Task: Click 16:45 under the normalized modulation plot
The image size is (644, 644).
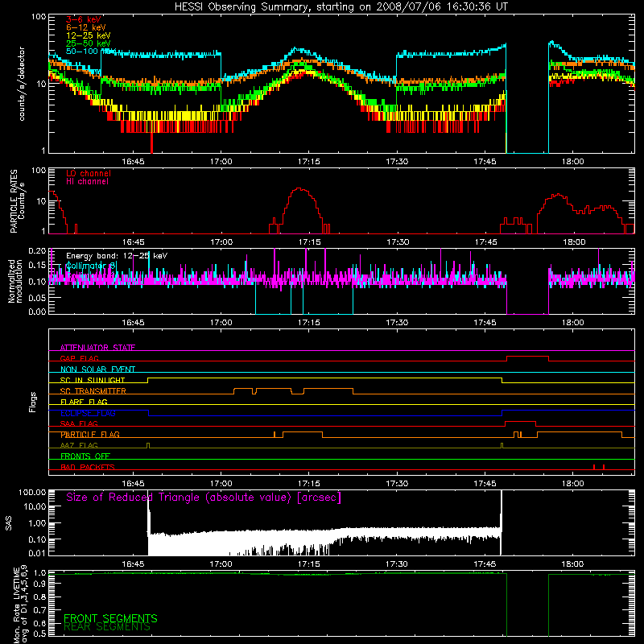Action: click(x=133, y=323)
